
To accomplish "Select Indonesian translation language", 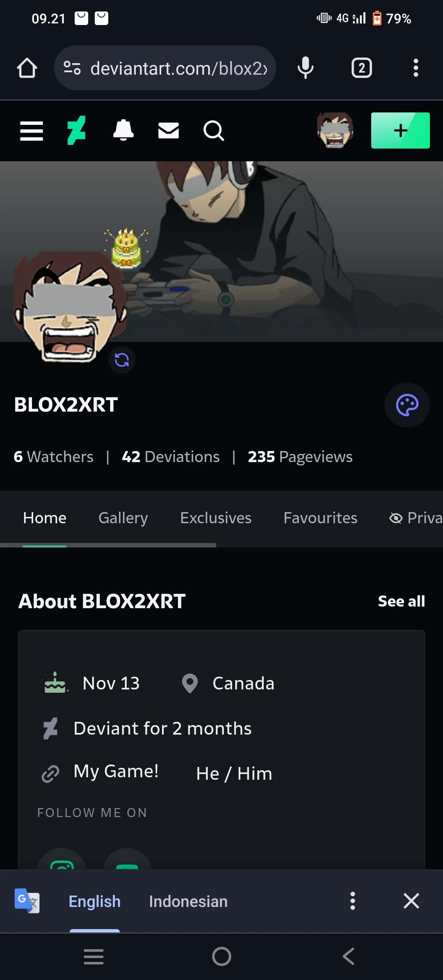I will (188, 901).
